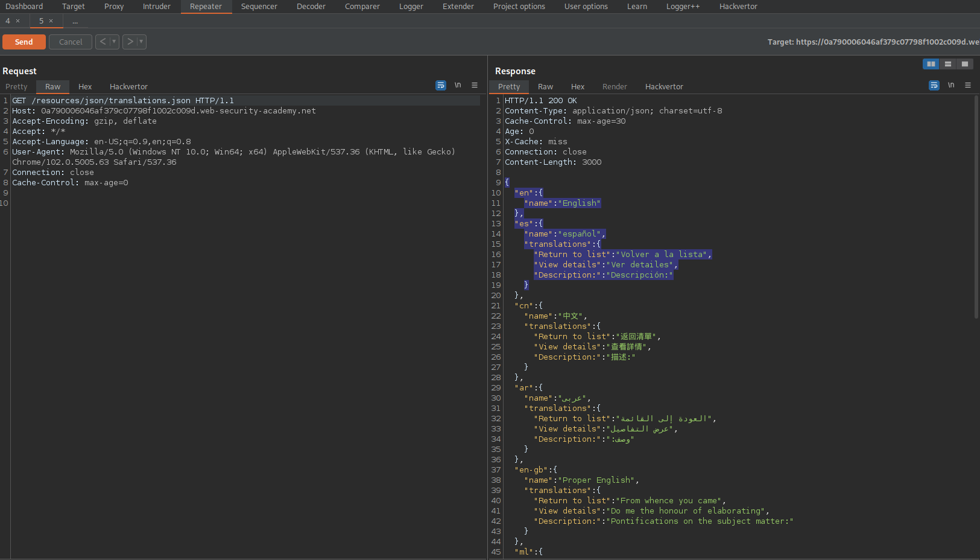
Task: Open Request panel options hamburger menu
Action: point(475,86)
